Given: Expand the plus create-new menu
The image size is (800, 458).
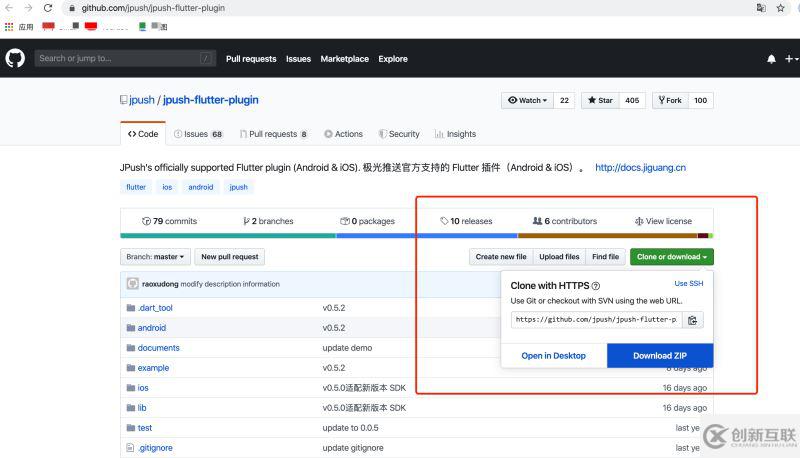Looking at the screenshot, I should [790, 59].
